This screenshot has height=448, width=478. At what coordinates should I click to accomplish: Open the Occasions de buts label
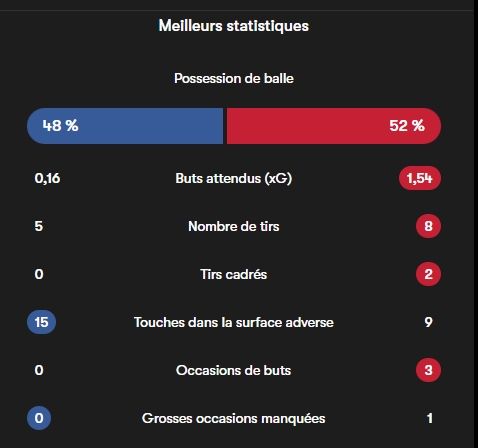click(234, 370)
